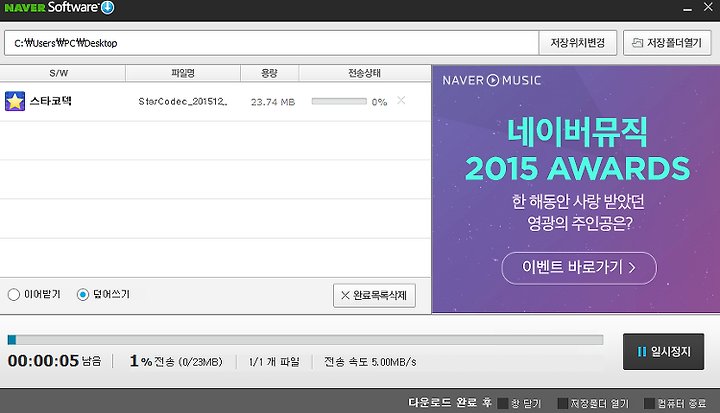The image size is (720, 413).
Task: Check the 컴퓨터 종료 option after download
Action: point(649,403)
